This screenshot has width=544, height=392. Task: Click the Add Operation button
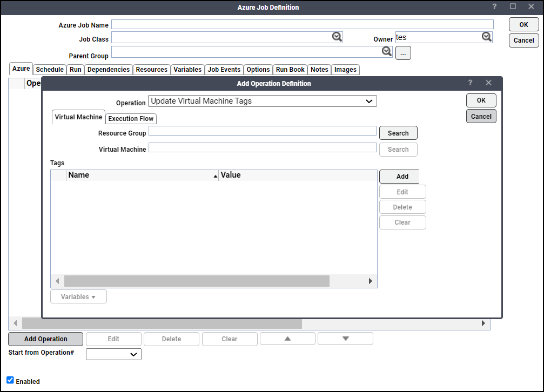[x=46, y=339]
